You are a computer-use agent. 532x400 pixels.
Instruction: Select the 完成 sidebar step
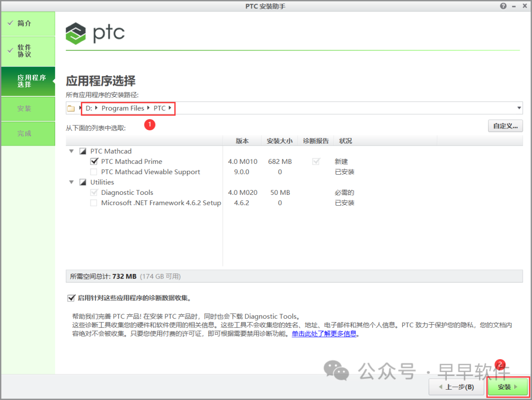[28, 133]
